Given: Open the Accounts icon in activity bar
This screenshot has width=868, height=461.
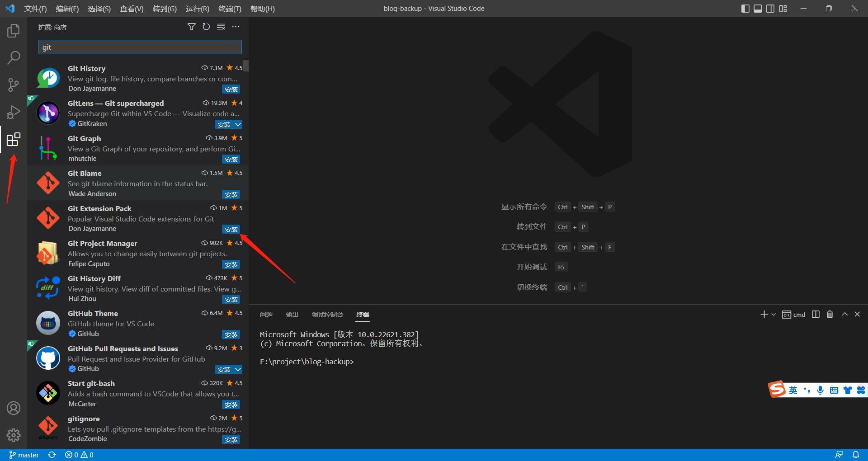Looking at the screenshot, I should (x=14, y=408).
